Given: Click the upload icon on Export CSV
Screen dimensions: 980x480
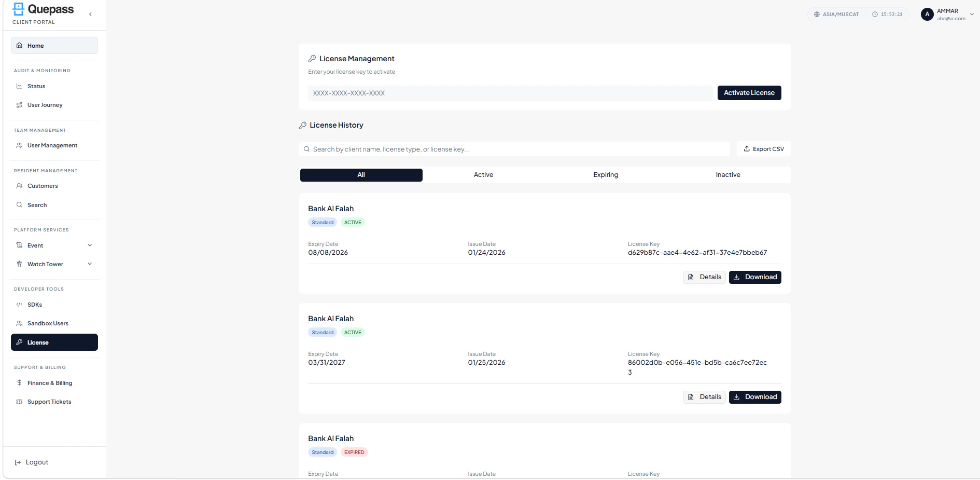Looking at the screenshot, I should click(747, 149).
